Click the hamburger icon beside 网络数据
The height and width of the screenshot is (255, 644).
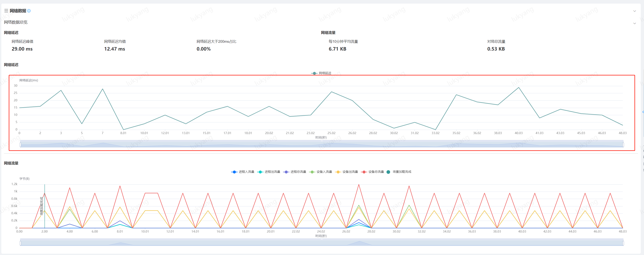point(6,11)
